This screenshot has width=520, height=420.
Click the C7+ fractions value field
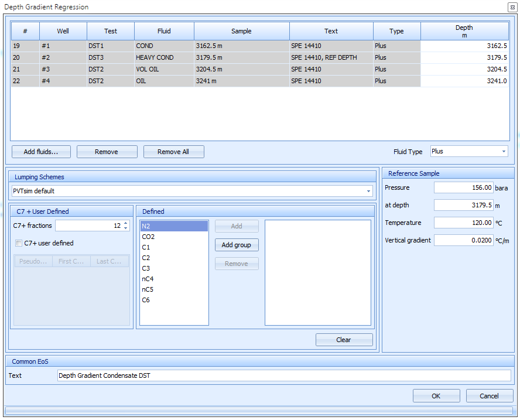[89, 226]
